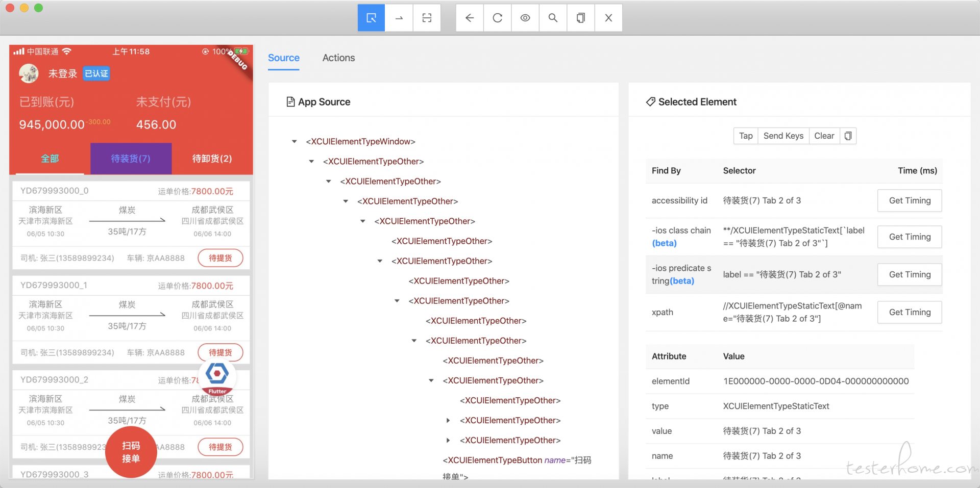Collapse the eighth-level XCUIElementTypeOther node
Screen dimensions: 980x488
coord(397,301)
